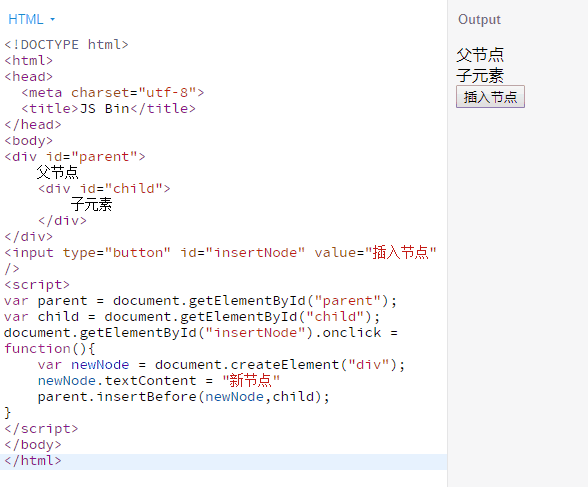
Task: Click the closing </script> tag line
Action: pyautogui.click(x=41, y=429)
